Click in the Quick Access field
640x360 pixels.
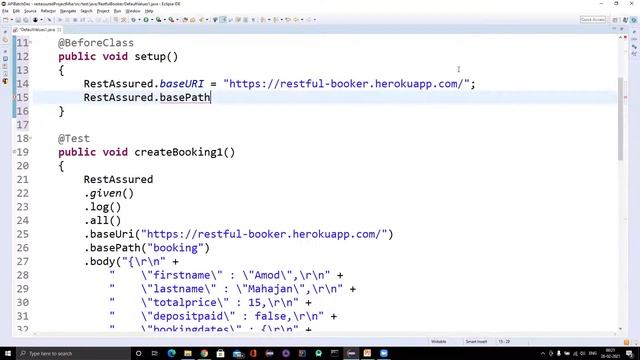pos(593,20)
